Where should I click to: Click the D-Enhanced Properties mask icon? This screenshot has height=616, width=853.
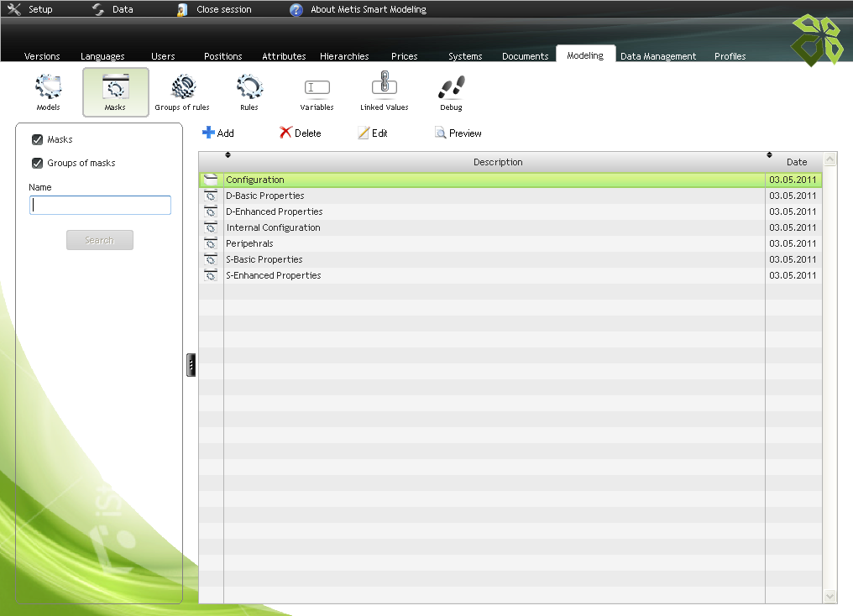coord(211,211)
